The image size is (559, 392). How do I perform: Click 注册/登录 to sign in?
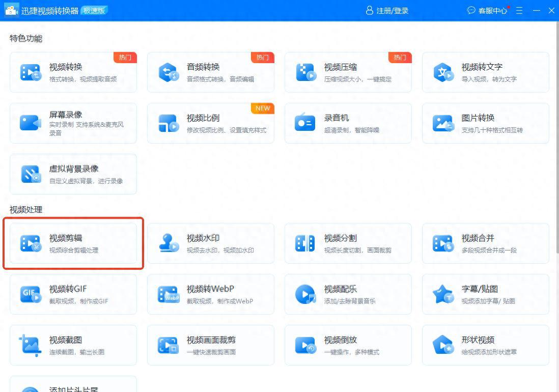387,10
